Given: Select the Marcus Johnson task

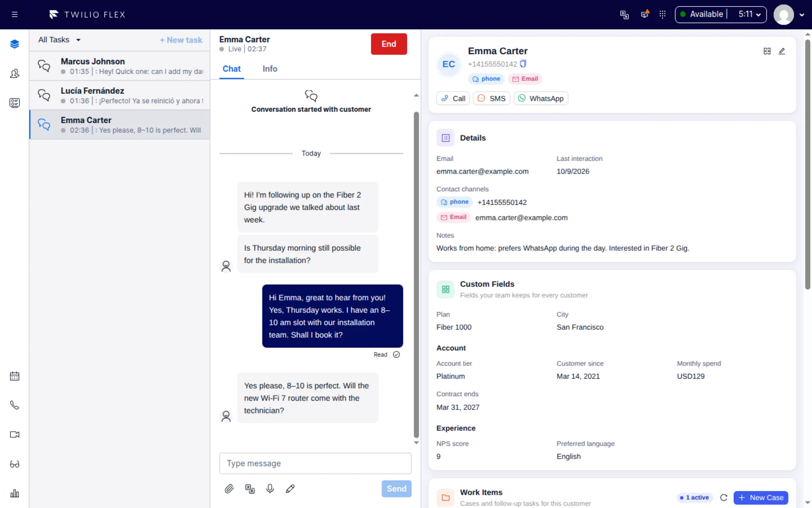Looking at the screenshot, I should [x=120, y=66].
